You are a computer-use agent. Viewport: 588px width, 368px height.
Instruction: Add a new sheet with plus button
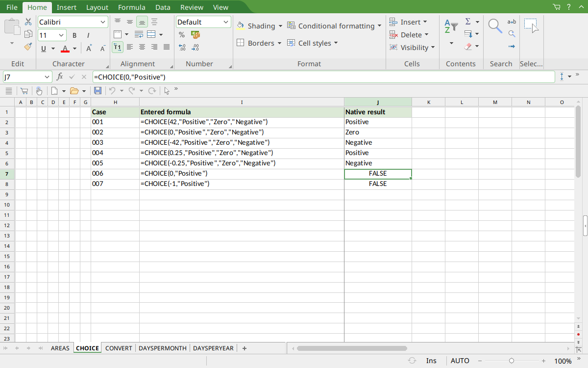coord(245,348)
